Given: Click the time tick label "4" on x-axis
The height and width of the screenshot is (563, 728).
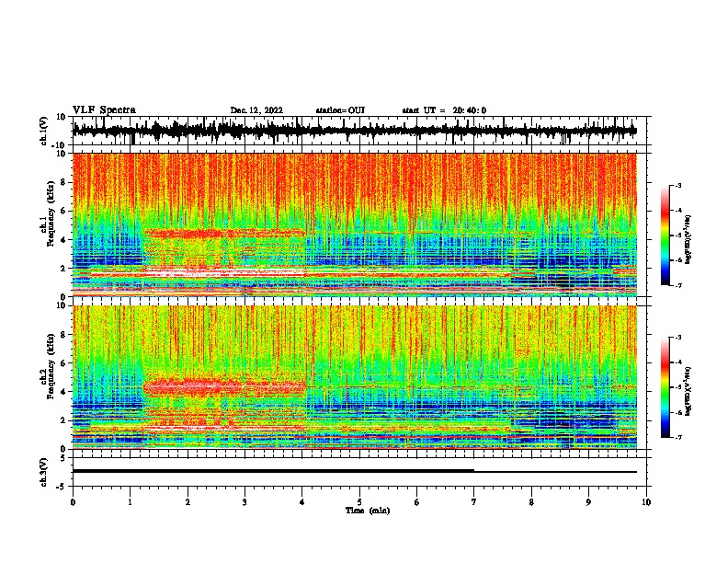Looking at the screenshot, I should click(x=302, y=502).
